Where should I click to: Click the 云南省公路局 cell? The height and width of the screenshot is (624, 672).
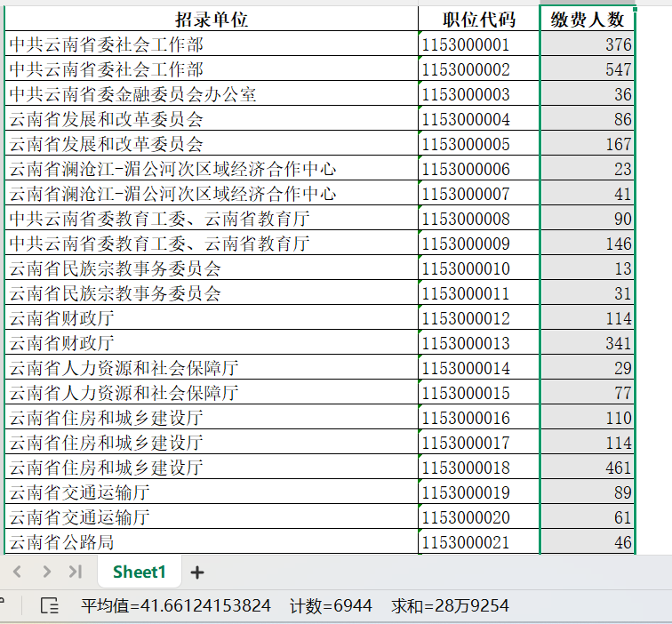coord(212,542)
